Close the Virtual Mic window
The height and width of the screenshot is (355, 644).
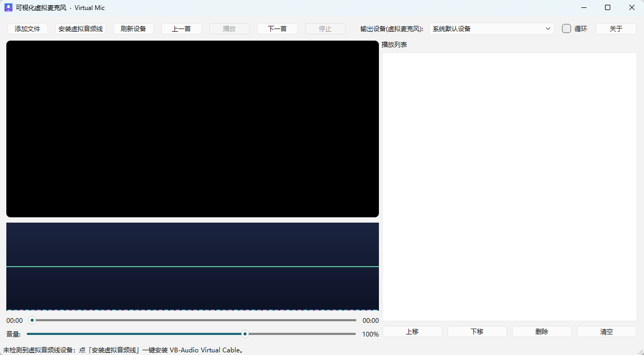pyautogui.click(x=632, y=7)
